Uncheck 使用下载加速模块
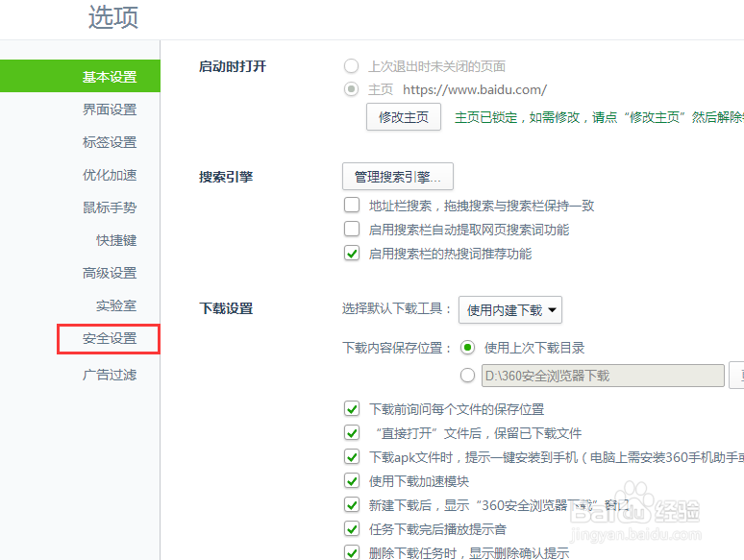The height and width of the screenshot is (560, 744). click(352, 481)
